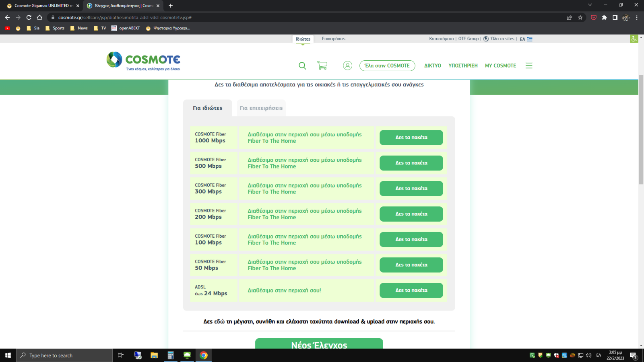Close the Έλεγχος Διαθεσιμότητας browser tab
This screenshot has width=644, height=362.
pos(158,6)
